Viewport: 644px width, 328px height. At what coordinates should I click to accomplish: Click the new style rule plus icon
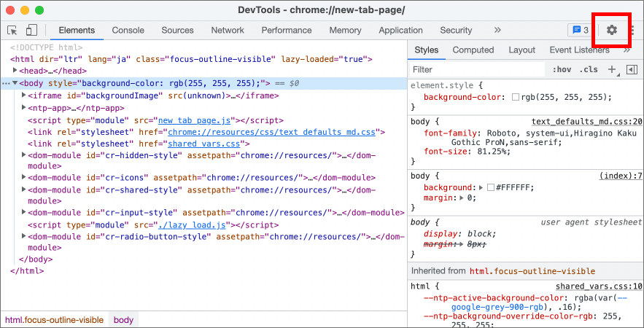(612, 69)
